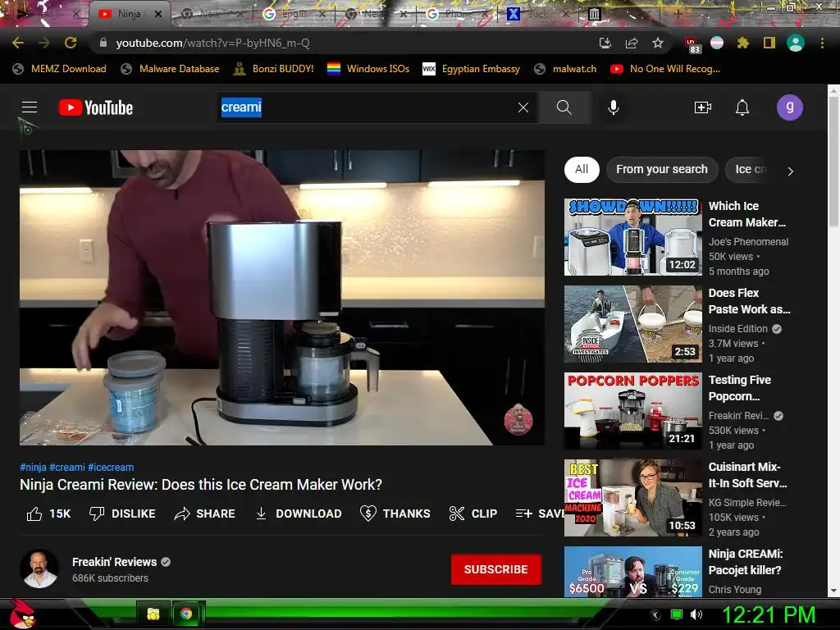The height and width of the screenshot is (630, 840).
Task: Bookmark this page with the star icon
Action: 658,43
